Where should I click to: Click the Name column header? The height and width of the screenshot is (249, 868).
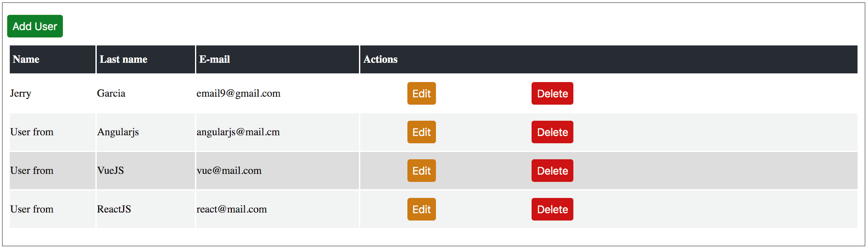[x=26, y=59]
